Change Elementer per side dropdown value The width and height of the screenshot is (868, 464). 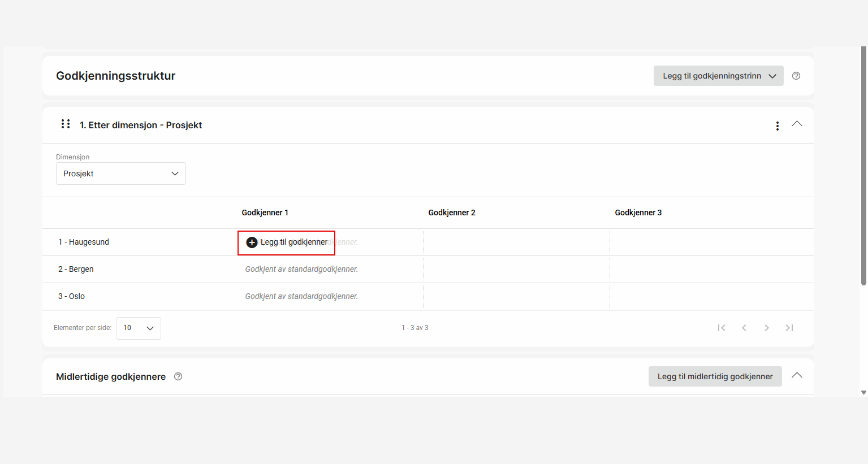pos(139,328)
